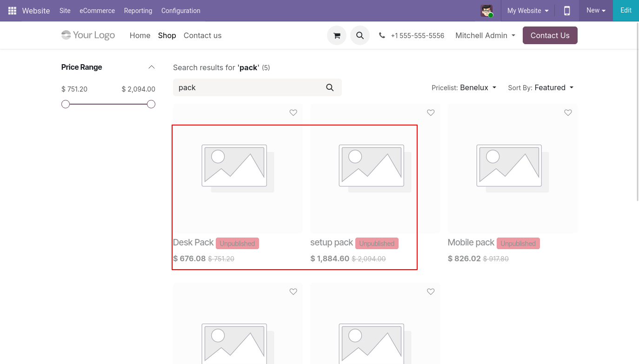Call +1 555-555-5556 link

point(418,35)
